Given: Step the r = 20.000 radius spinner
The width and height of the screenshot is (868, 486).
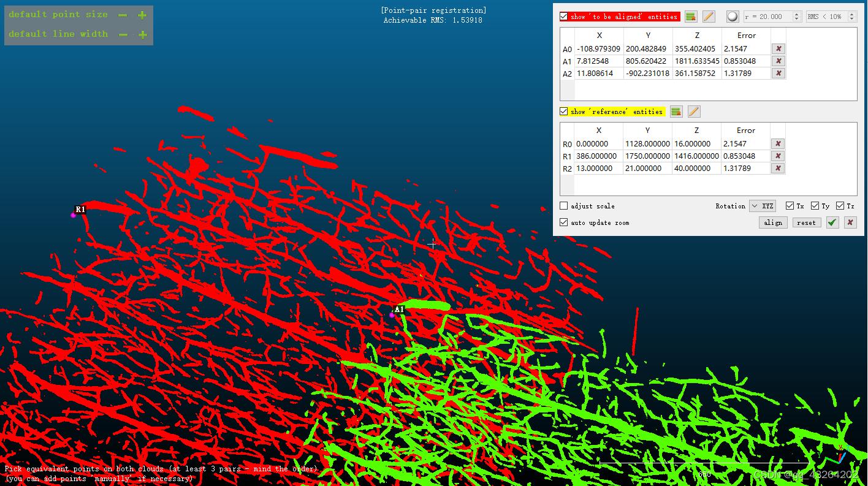Looking at the screenshot, I should [x=797, y=17].
